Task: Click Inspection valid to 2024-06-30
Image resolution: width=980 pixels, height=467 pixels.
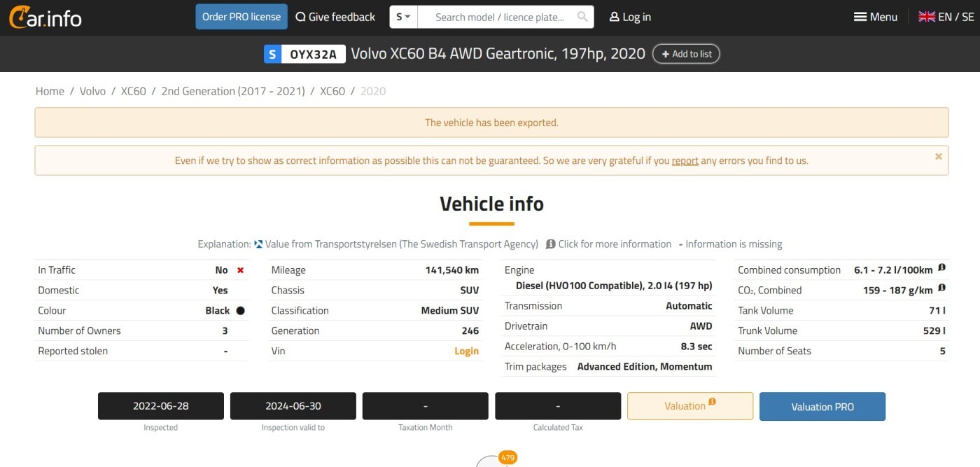Action: click(293, 406)
